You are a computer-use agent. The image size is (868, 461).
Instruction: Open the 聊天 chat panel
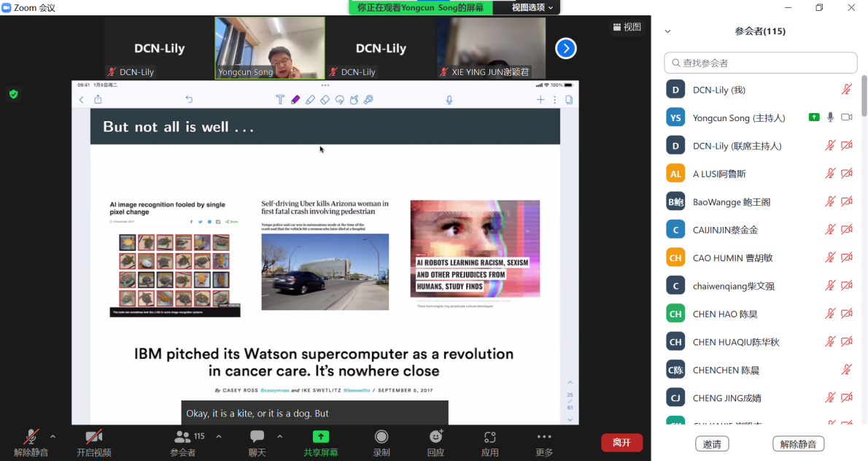coord(257,443)
